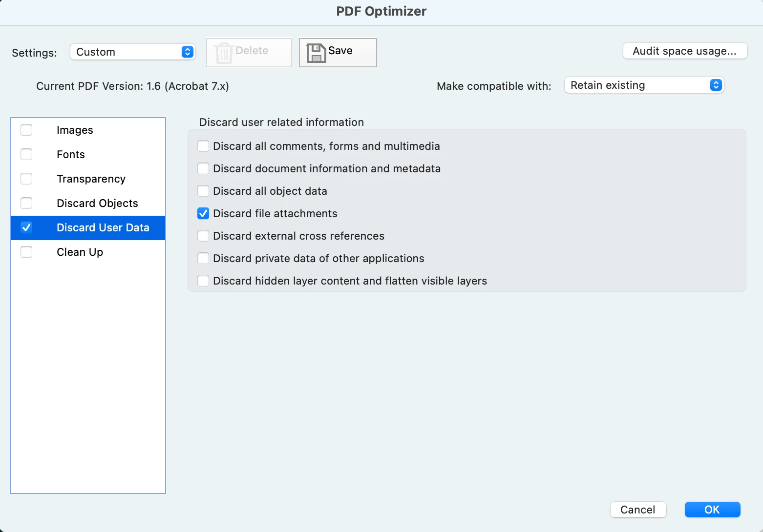Uncheck the Discard User Data panel checkbox
This screenshot has width=763, height=532.
pos(26,227)
